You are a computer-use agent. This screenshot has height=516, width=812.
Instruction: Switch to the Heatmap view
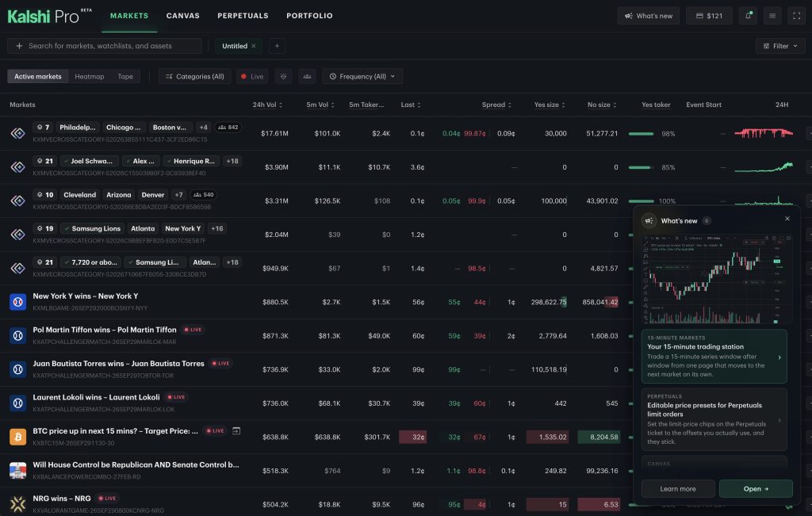click(x=89, y=77)
